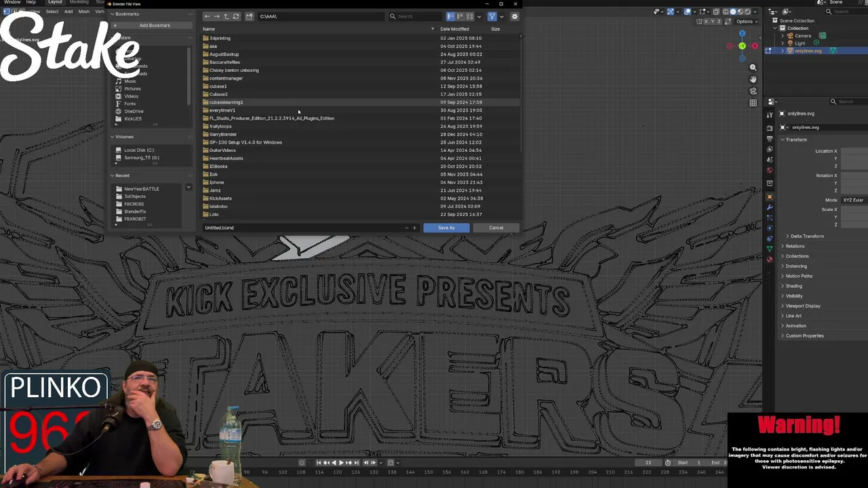Open the World properties tab

770,170
